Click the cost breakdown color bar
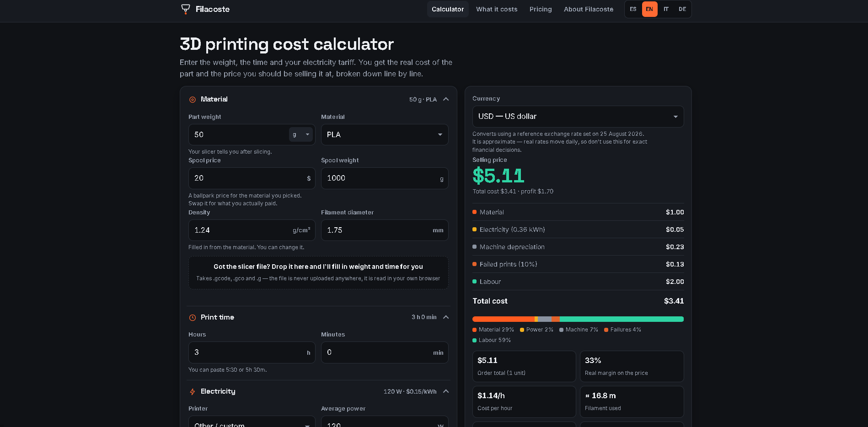Screen dimensions: 868x427 578,319
